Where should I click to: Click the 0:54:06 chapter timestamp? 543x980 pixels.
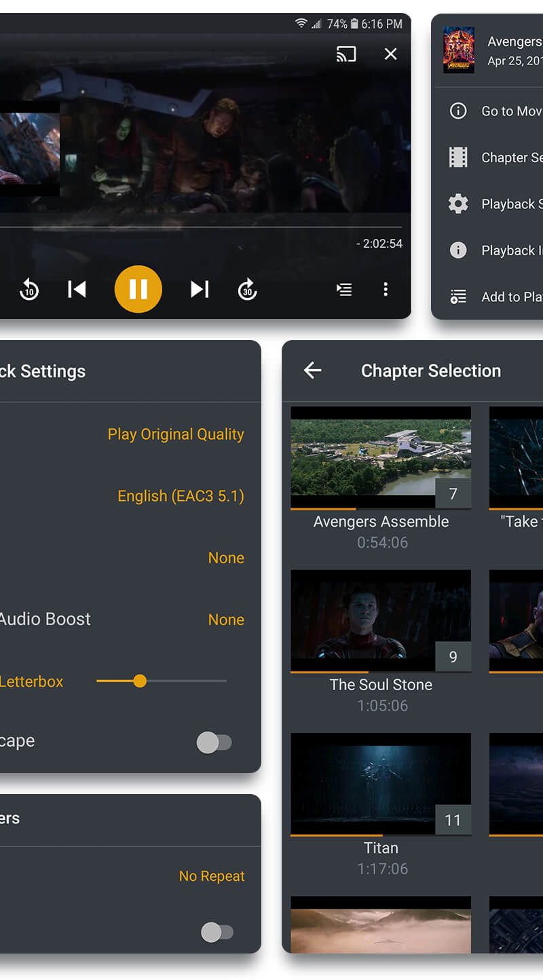(382, 542)
